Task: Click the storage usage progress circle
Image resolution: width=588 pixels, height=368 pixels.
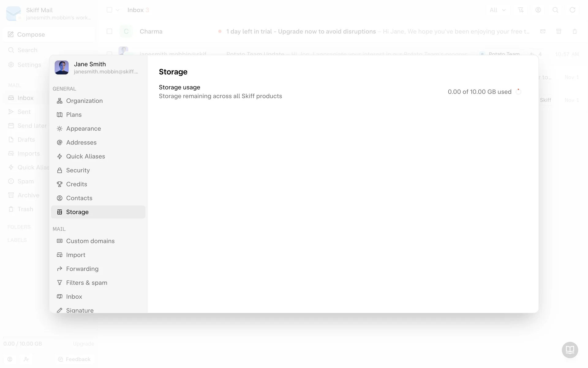Action: tap(518, 92)
